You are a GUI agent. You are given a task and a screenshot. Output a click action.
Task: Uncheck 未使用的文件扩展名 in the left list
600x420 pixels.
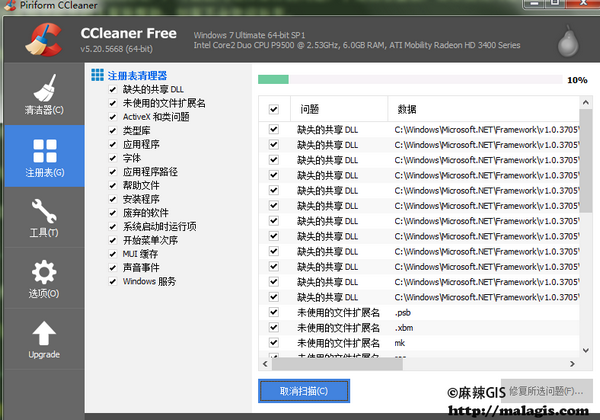click(112, 103)
